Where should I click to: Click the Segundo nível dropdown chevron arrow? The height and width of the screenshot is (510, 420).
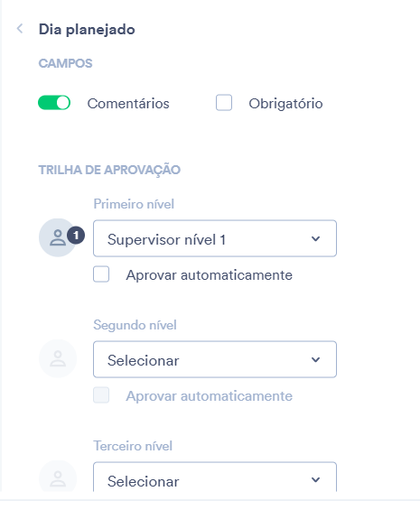tap(315, 360)
